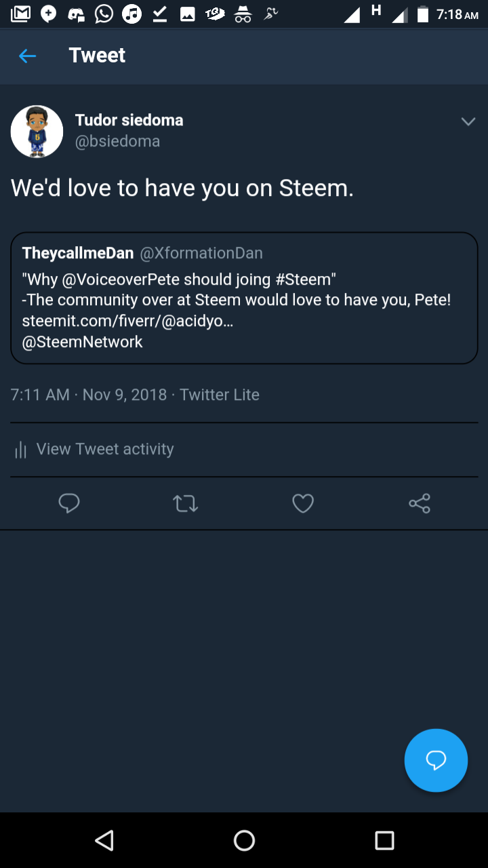Tap the share icon below tweet
488x868 pixels.
(x=420, y=503)
